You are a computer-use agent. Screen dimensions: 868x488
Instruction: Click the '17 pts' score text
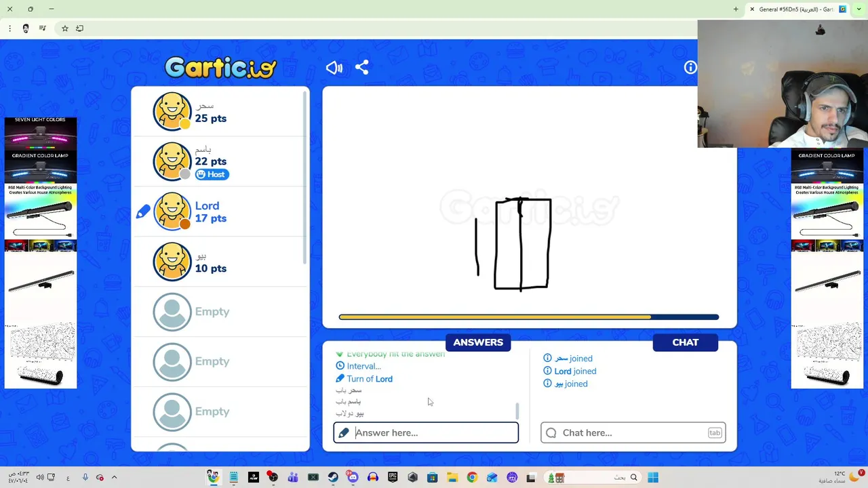(211, 218)
